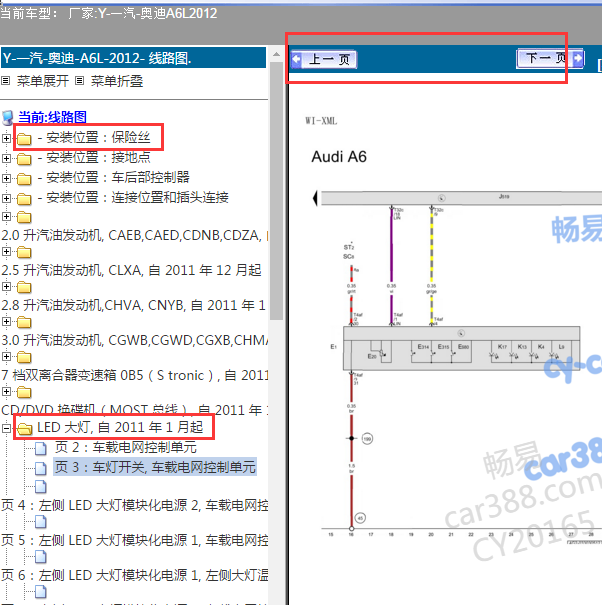Click 菜单展开 text to expand menu
This screenshot has height=605, width=602.
tap(43, 81)
